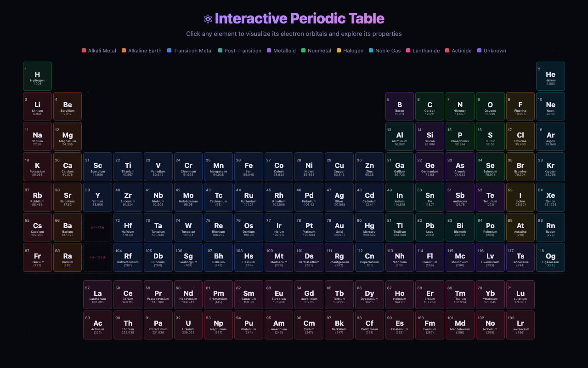Select the Chlorine element tile

520,137
